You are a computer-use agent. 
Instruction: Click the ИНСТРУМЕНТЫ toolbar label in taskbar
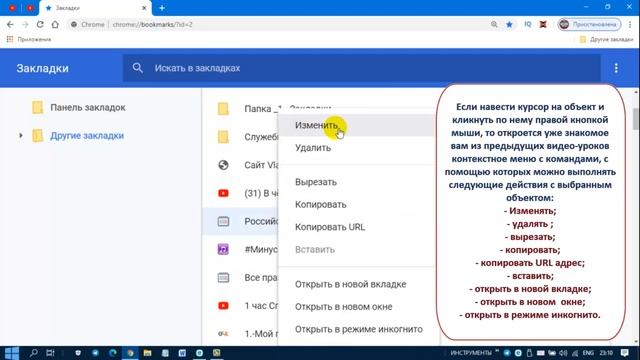471,353
